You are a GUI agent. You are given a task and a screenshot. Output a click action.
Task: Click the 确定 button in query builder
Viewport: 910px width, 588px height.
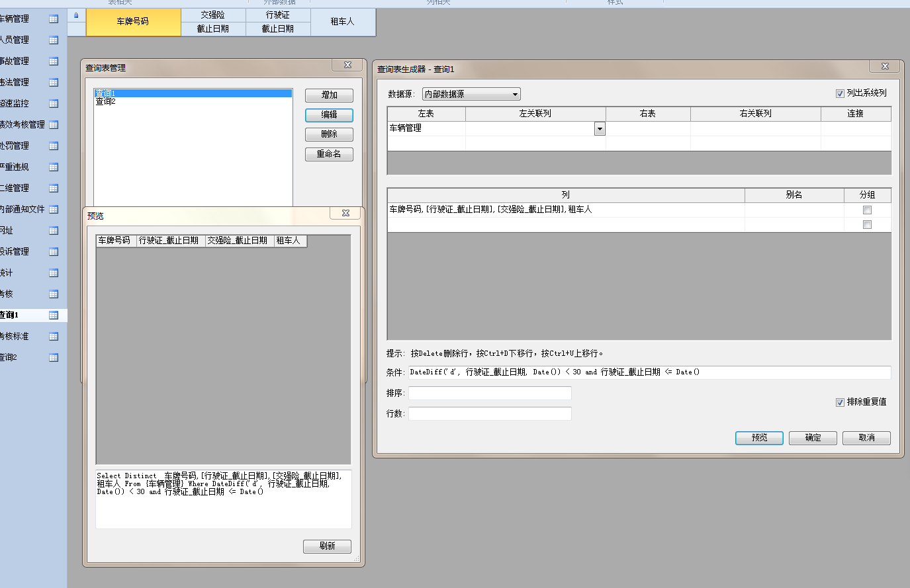(813, 438)
